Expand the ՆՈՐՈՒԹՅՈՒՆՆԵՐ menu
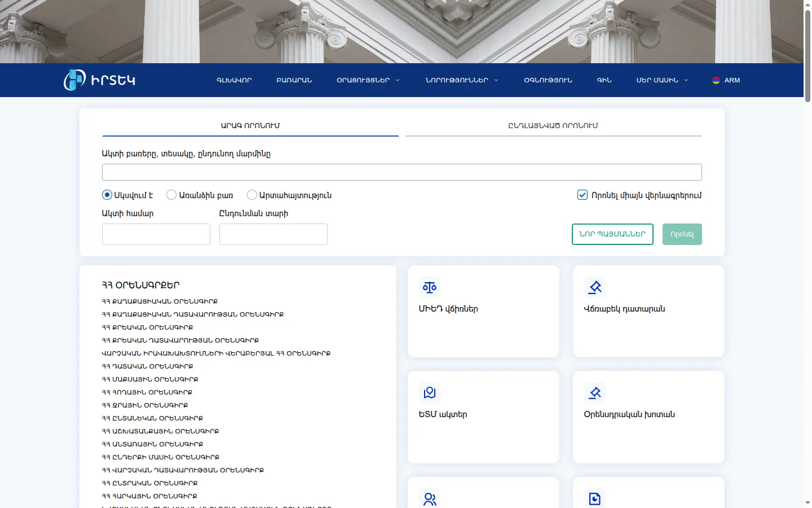812x508 pixels. pyautogui.click(x=462, y=80)
